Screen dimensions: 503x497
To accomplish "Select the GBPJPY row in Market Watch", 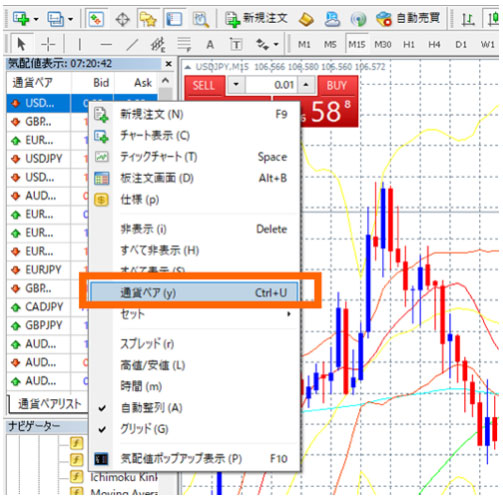I will tap(47, 325).
